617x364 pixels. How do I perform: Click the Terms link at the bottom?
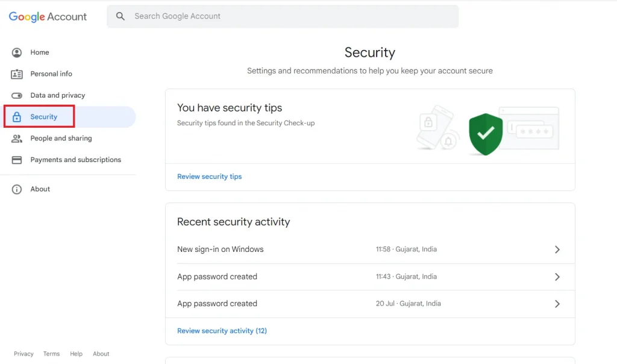tap(51, 354)
